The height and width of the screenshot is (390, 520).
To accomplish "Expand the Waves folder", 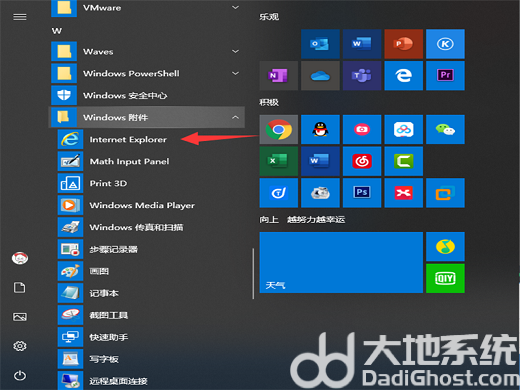I will [148, 51].
